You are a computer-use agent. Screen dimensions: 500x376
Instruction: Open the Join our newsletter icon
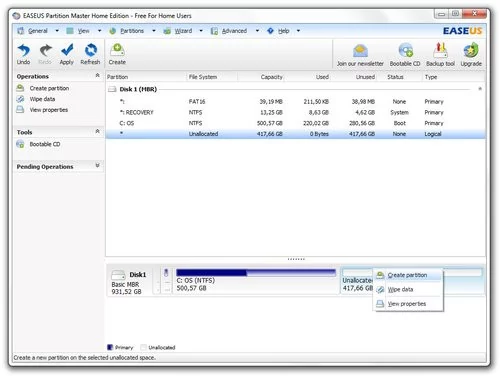[x=360, y=51]
